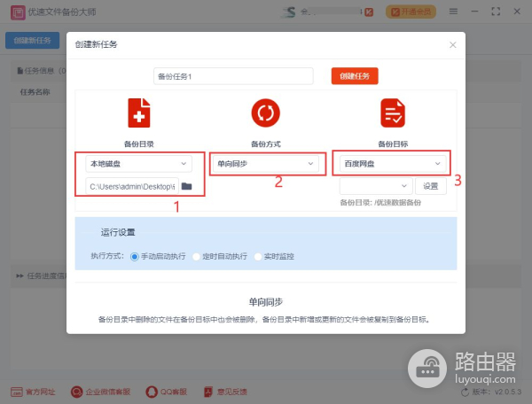Open 企业微信客服 link in footer
Screen dimensions: 532x404
pyautogui.click(x=100, y=392)
